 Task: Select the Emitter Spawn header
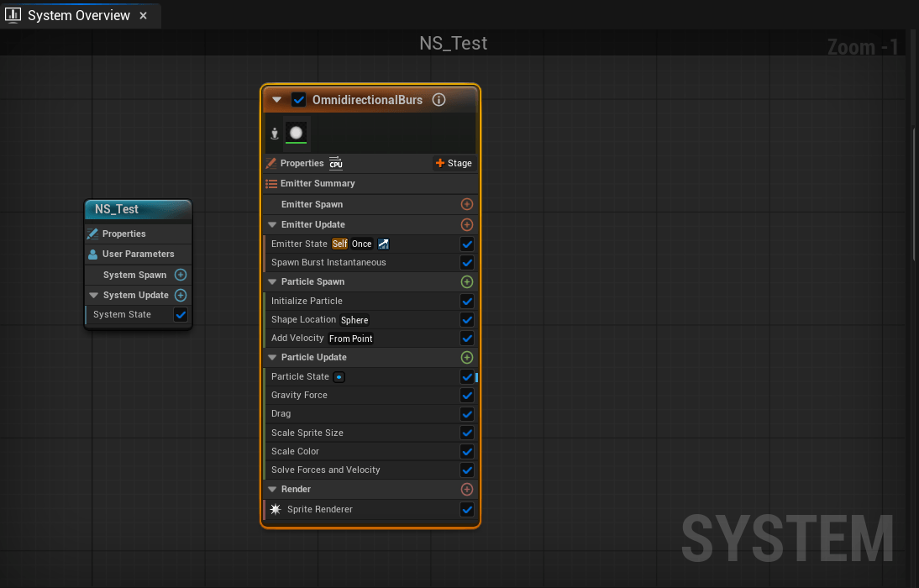(x=370, y=204)
